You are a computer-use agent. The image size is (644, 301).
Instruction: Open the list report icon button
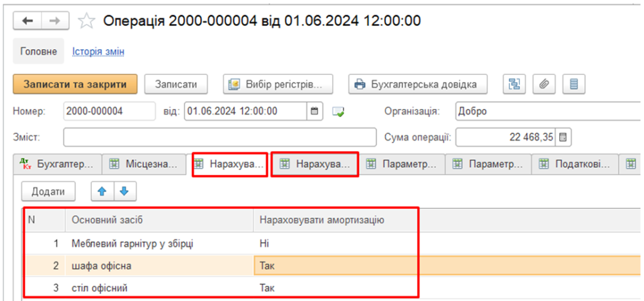(x=574, y=84)
